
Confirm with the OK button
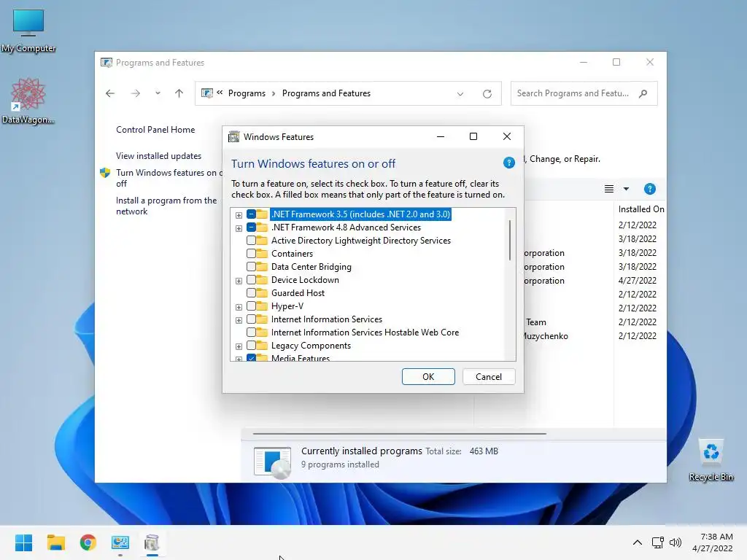428,377
